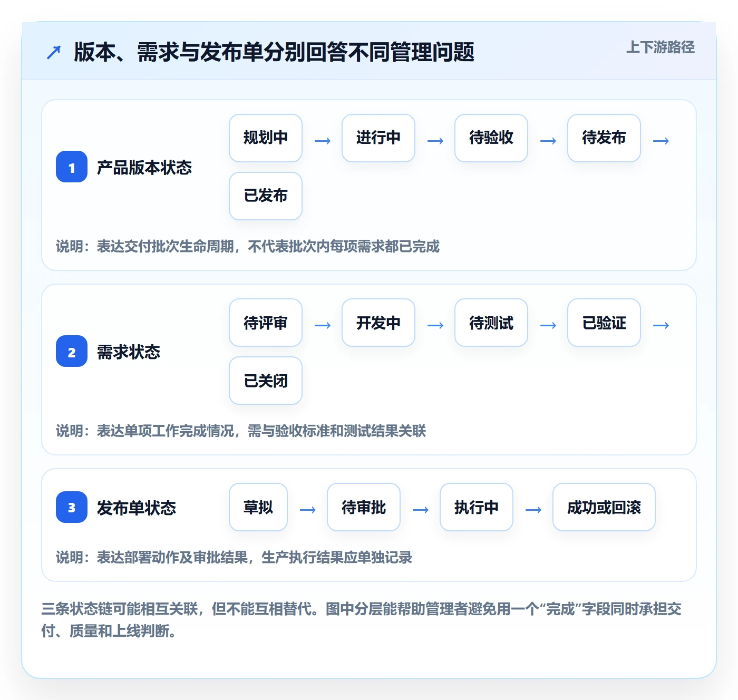Select the 已发布 status chip
The image size is (738, 700).
(266, 196)
